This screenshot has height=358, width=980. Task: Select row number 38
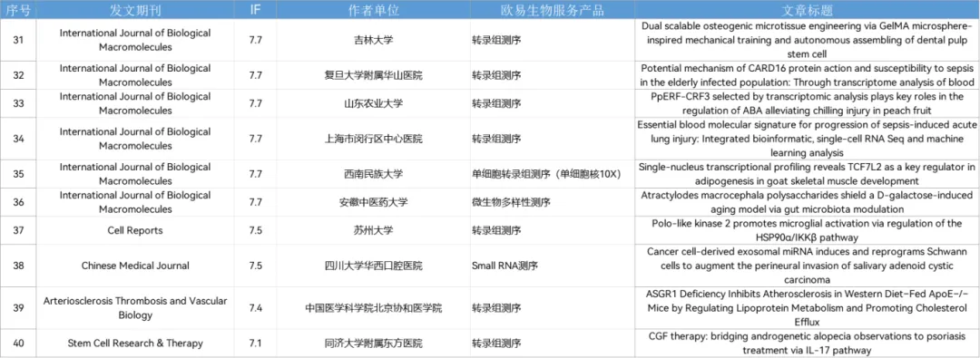click(19, 266)
